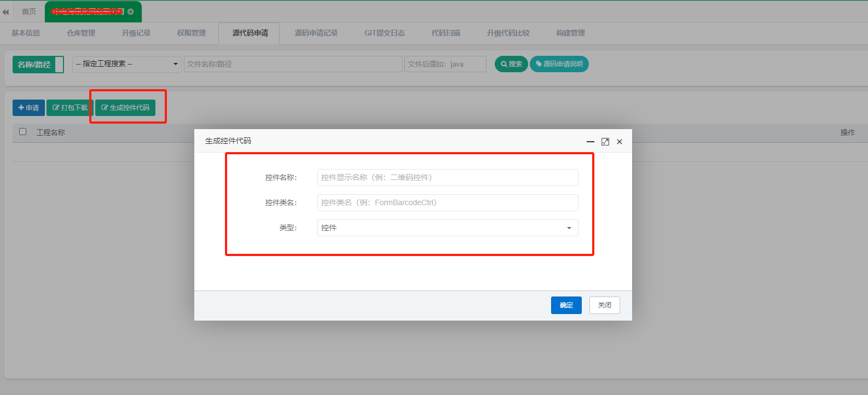Open the 权限管理 tab
Screen dimensions: 868x395
pos(192,33)
